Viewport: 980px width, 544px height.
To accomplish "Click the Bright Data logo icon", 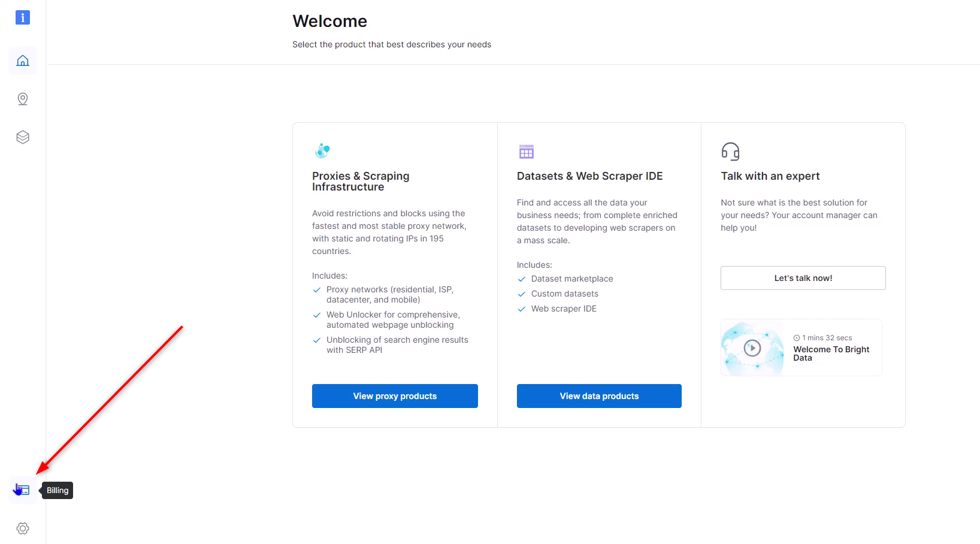I will pyautogui.click(x=23, y=17).
